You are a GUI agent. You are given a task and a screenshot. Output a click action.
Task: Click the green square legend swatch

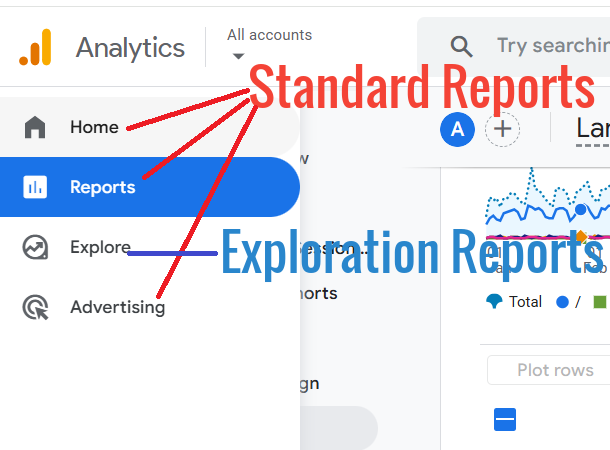click(x=599, y=302)
